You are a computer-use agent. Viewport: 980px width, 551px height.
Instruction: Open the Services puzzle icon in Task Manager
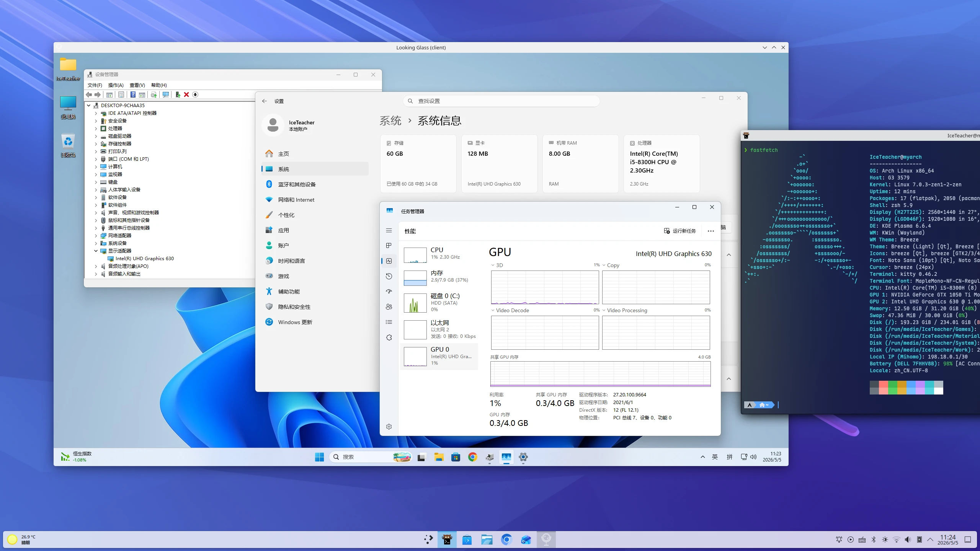pos(389,337)
